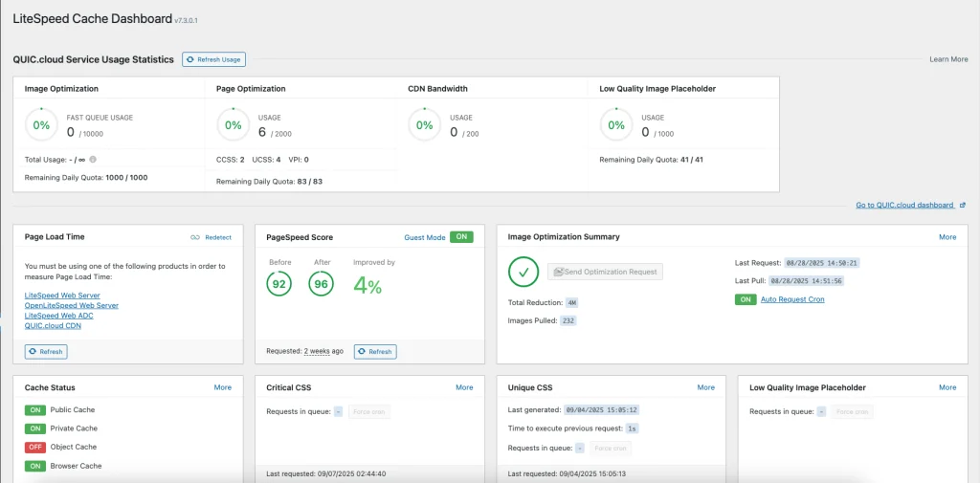Click Remaining Daily Quota 1000 / 1000 text
Viewport: 980px width, 483px height.
coord(85,178)
